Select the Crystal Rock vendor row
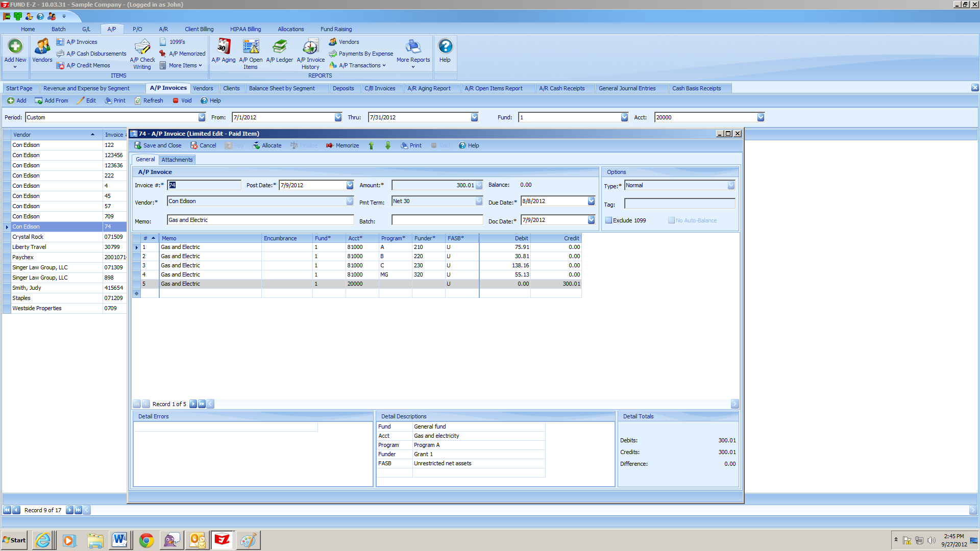The width and height of the screenshot is (980, 551). click(28, 237)
